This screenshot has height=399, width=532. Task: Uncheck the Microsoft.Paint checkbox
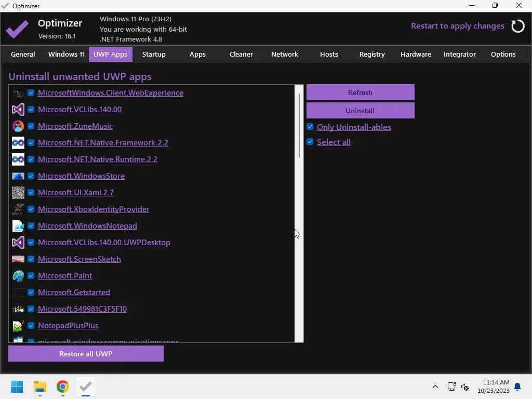pos(31,276)
